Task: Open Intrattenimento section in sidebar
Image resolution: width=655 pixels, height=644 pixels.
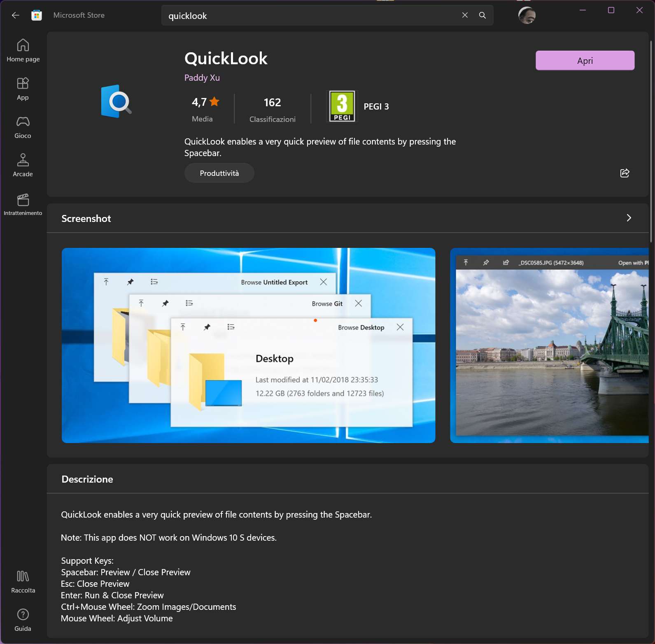Action: pos(23,204)
